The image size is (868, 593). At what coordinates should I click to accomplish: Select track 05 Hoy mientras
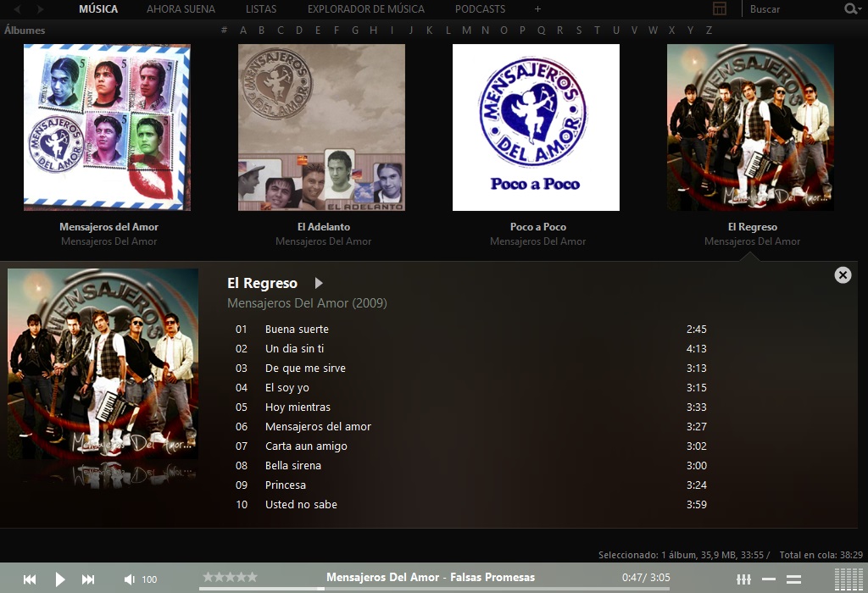click(x=470, y=407)
